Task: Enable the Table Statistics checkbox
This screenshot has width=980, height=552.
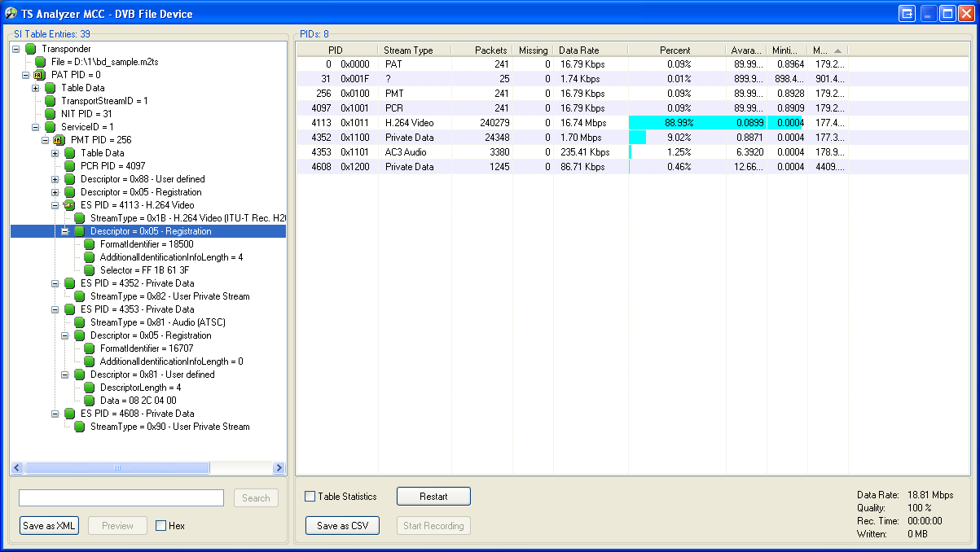Action: (310, 497)
